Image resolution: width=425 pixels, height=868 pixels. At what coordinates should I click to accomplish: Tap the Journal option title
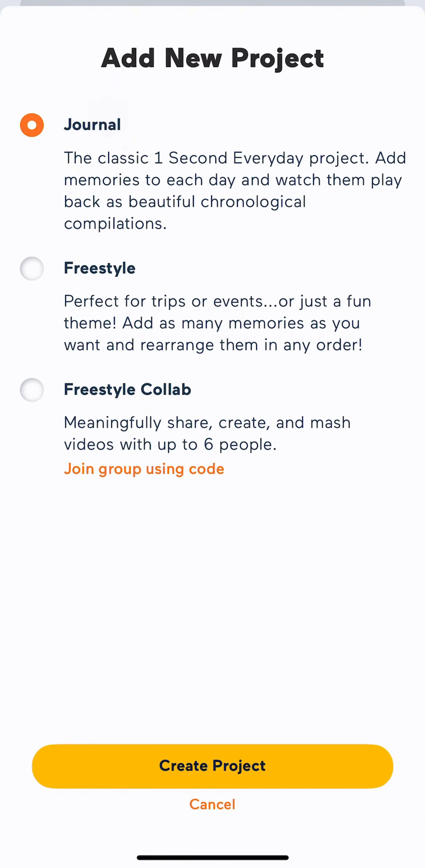click(92, 125)
